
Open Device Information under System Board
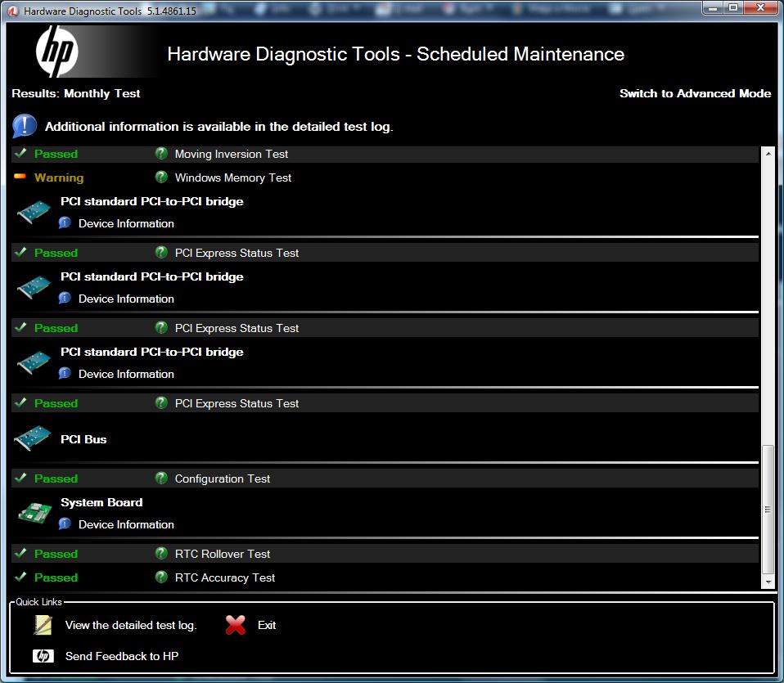(126, 524)
